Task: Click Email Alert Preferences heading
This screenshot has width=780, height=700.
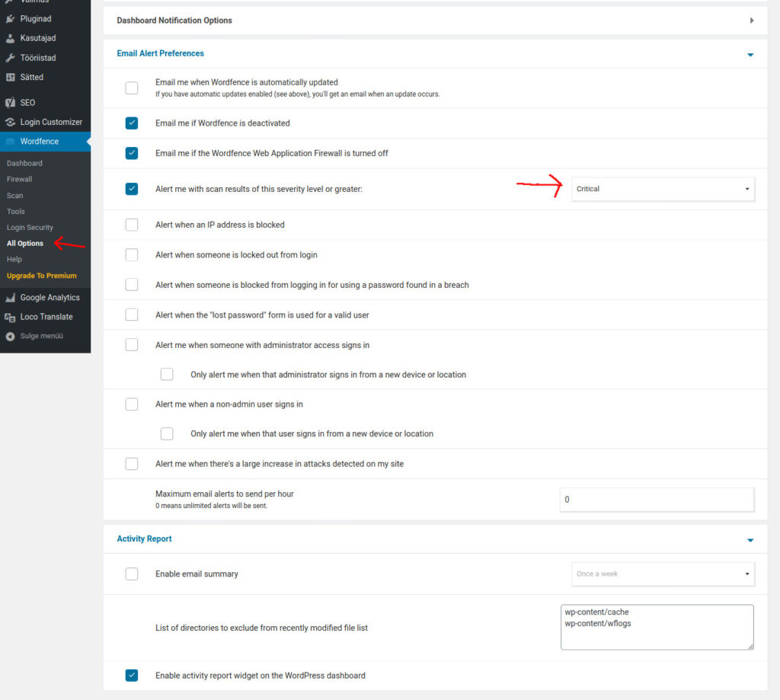Action: [160, 53]
